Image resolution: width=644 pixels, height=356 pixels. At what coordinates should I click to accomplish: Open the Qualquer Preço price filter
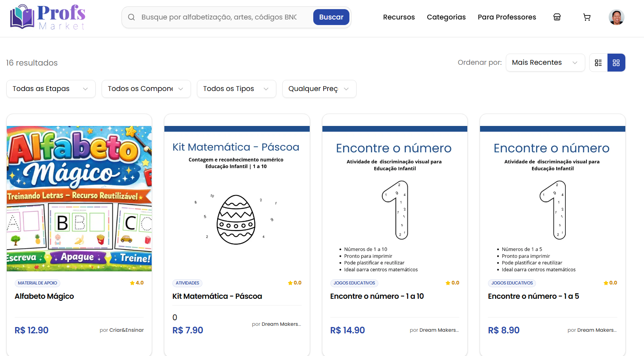pyautogui.click(x=319, y=89)
